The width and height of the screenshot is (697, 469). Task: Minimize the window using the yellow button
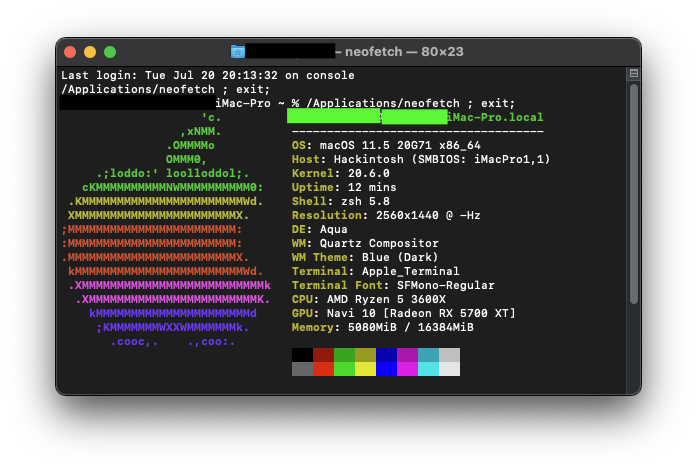(x=90, y=52)
